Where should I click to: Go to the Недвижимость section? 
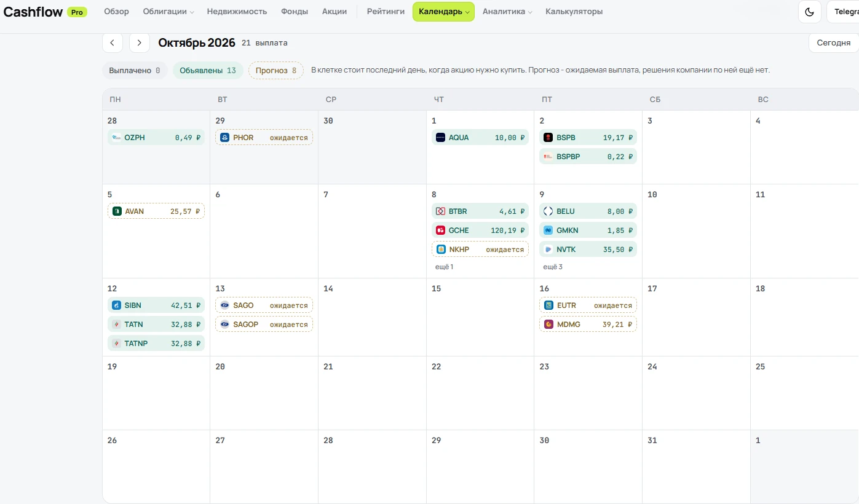pyautogui.click(x=237, y=12)
